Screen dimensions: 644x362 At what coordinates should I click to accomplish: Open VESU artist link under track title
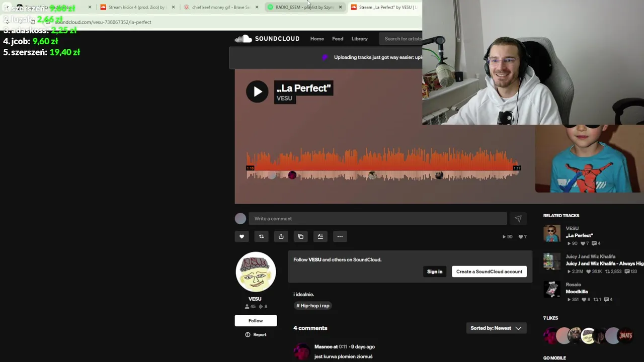[284, 99]
